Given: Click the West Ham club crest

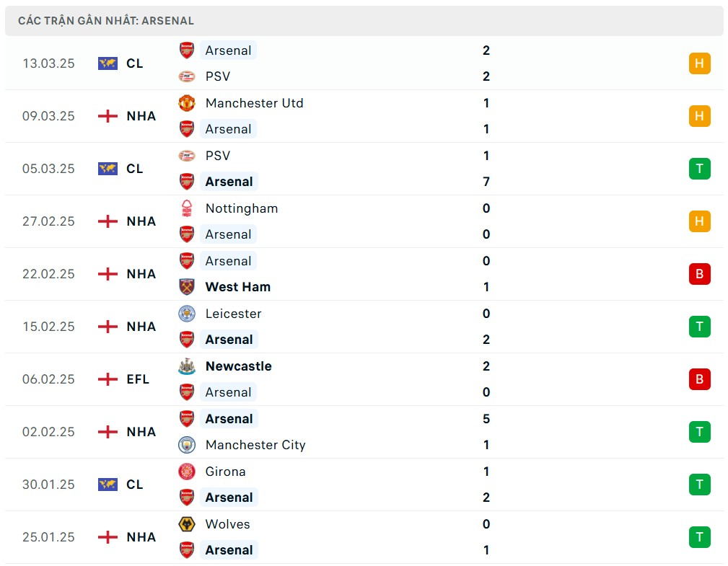Looking at the screenshot, I should (x=187, y=287).
